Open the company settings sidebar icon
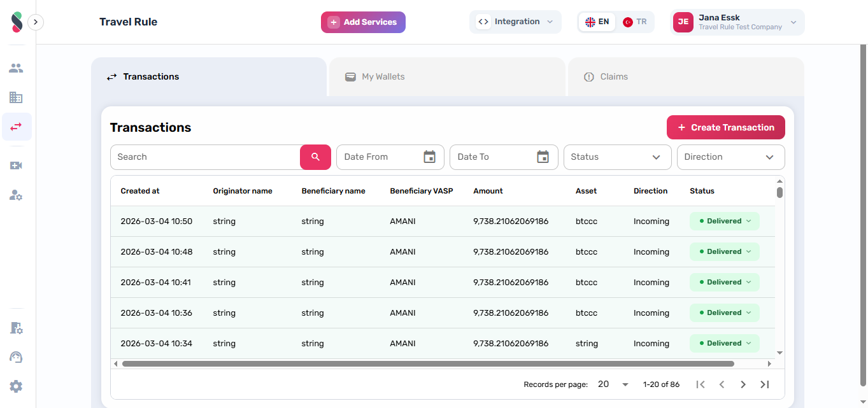Screen dimensions: 868x408 16,328
